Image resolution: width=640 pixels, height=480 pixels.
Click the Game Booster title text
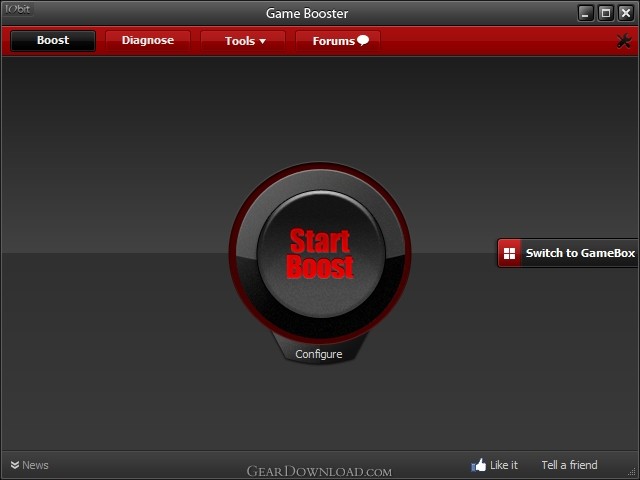coord(307,13)
